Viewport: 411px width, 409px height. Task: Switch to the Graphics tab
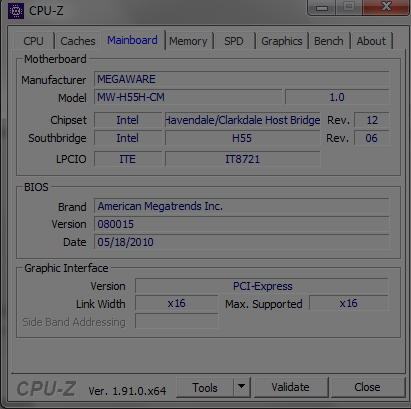282,41
